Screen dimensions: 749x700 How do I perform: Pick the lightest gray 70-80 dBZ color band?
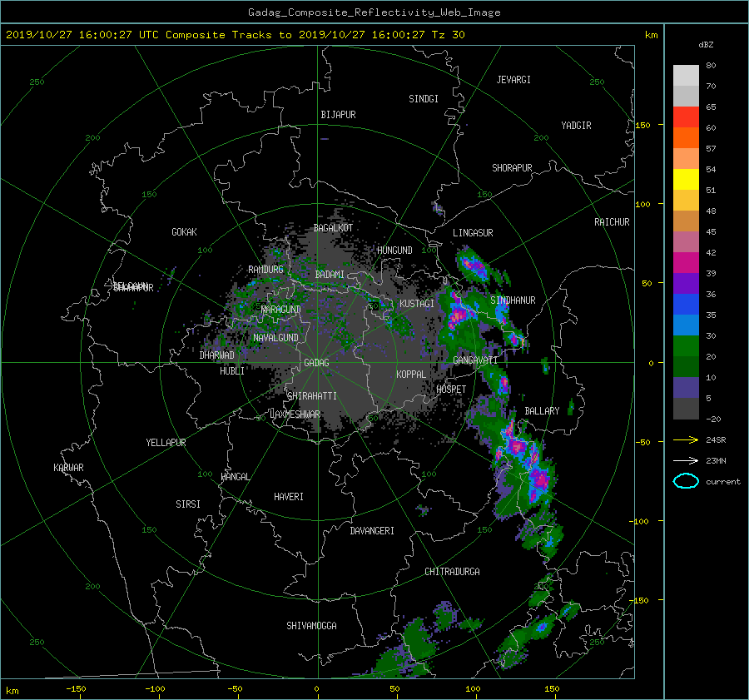(x=686, y=75)
